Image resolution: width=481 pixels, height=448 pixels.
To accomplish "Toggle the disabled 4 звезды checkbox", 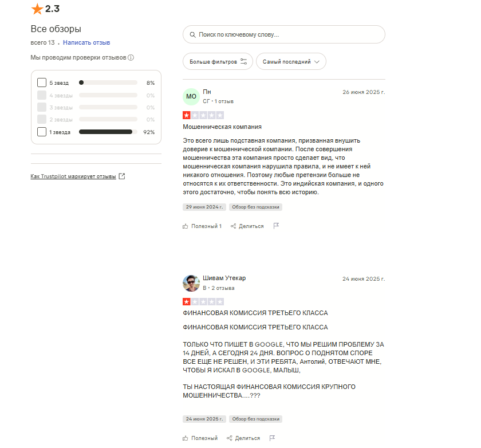I will pyautogui.click(x=42, y=95).
